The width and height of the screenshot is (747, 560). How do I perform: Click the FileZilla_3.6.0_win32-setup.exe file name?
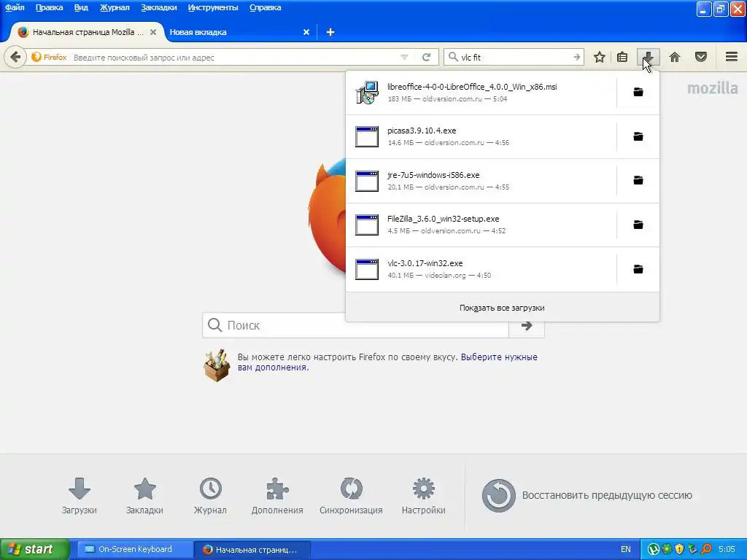point(444,219)
